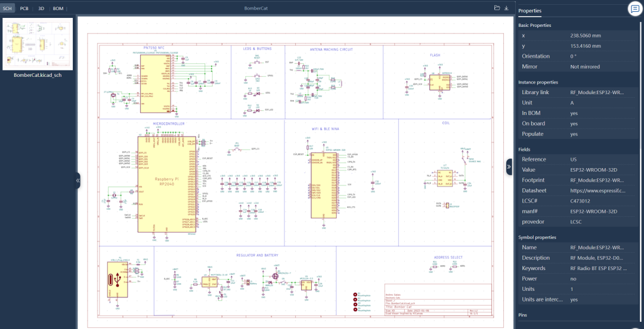Select the ESP32-WROOM-32D module symbol
The height and width of the screenshot is (329, 644).
(x=324, y=185)
